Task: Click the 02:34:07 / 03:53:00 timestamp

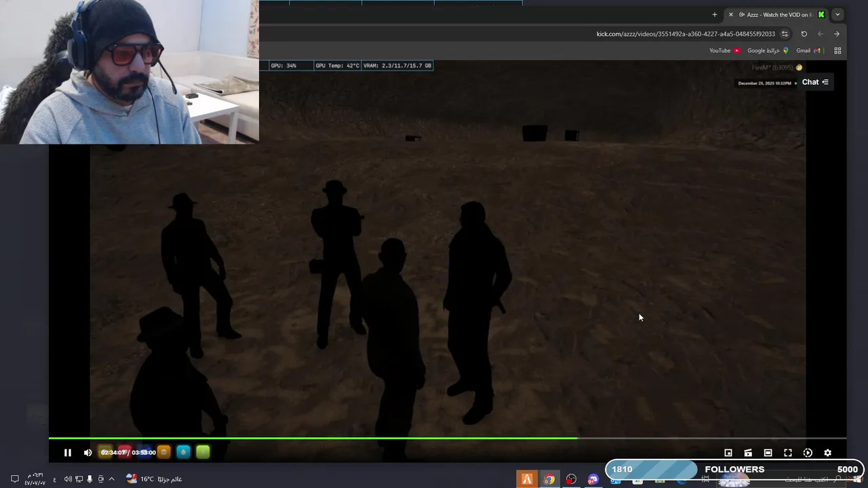Action: [x=128, y=452]
